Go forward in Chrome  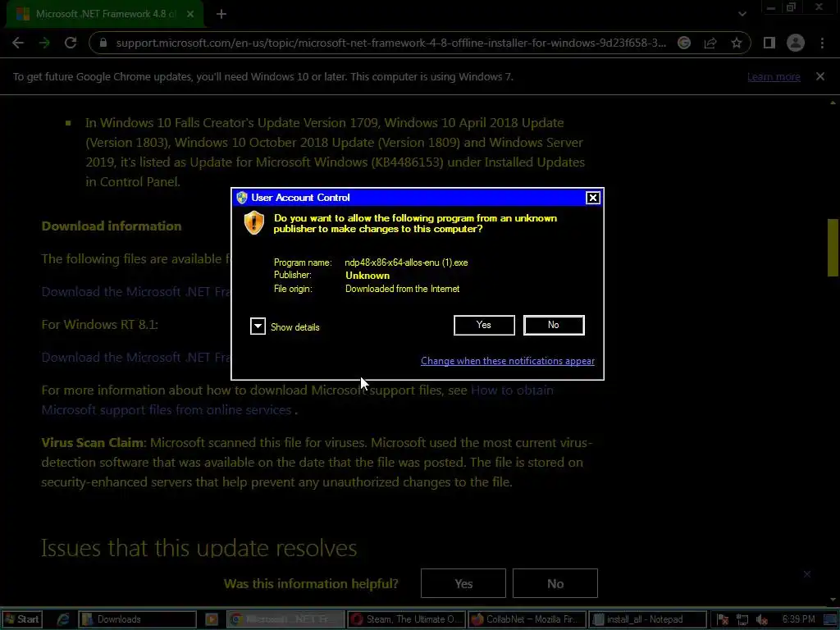point(44,43)
